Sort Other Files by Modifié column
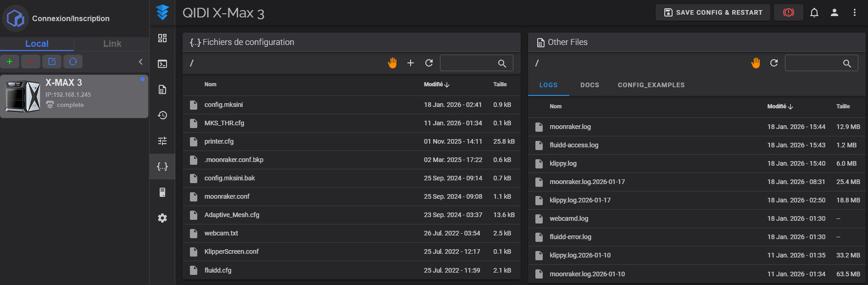This screenshot has height=285, width=868. pyautogui.click(x=780, y=106)
